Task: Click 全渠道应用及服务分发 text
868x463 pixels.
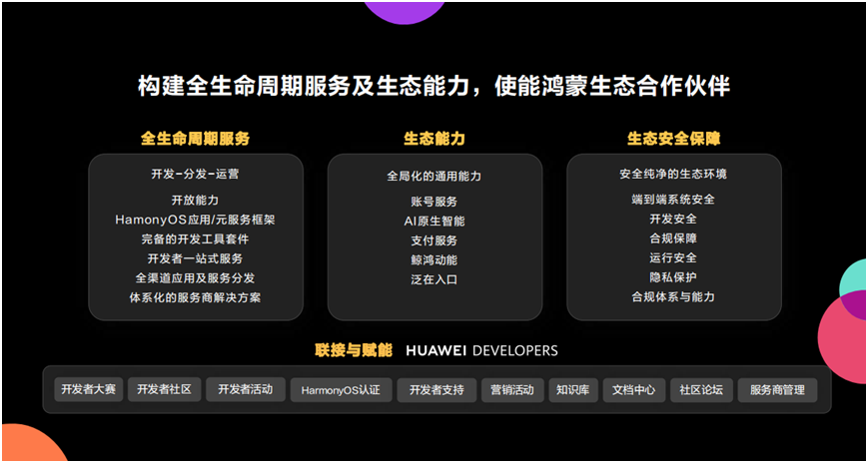Action: pos(195,277)
